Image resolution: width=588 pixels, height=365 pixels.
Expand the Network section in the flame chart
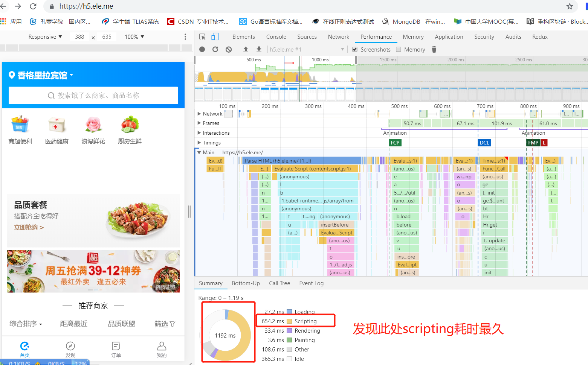pos(199,113)
